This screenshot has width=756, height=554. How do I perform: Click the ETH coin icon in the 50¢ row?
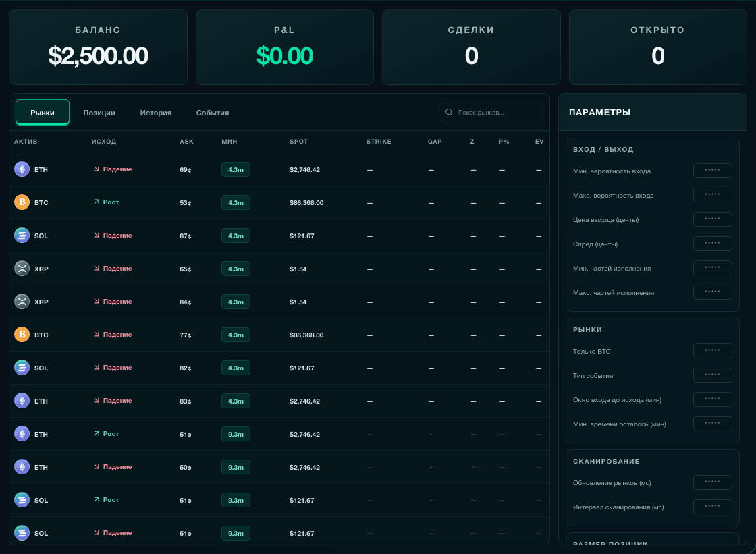(x=22, y=467)
